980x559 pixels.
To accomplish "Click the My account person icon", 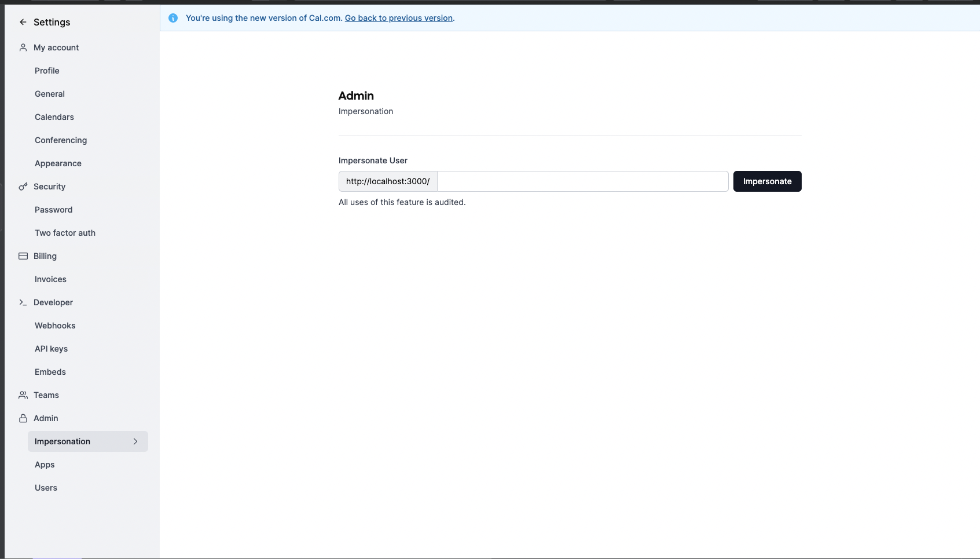I will 23,48.
